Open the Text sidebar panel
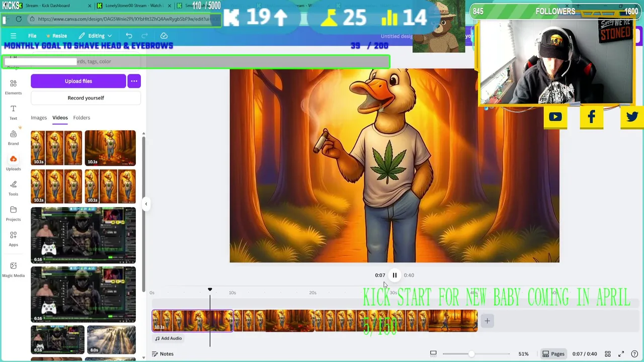The width and height of the screenshot is (644, 362). coord(13,112)
